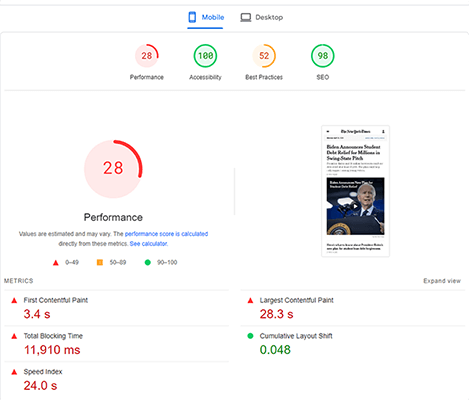This screenshot has height=400, width=469.
Task: Switch to the Mobile tab
Action: coord(205,17)
